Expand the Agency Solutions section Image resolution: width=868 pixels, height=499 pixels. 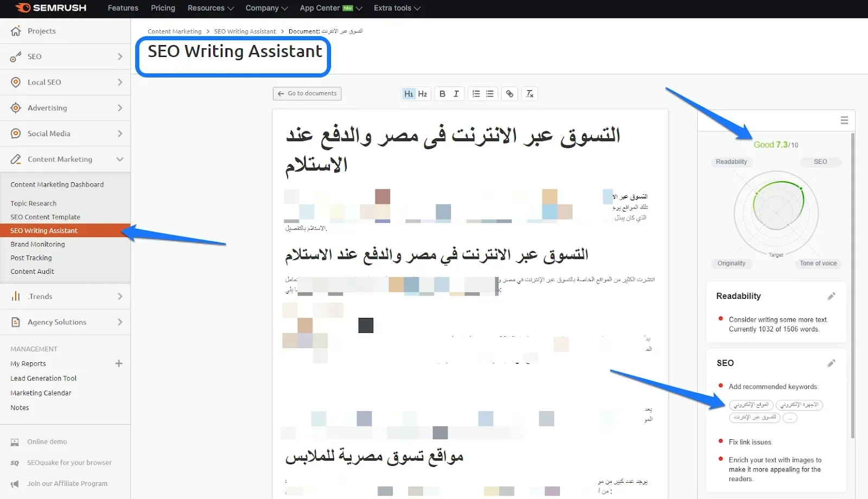(120, 322)
